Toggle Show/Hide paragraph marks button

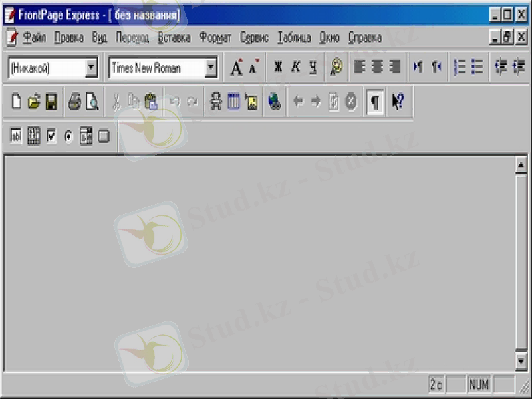pos(375,102)
